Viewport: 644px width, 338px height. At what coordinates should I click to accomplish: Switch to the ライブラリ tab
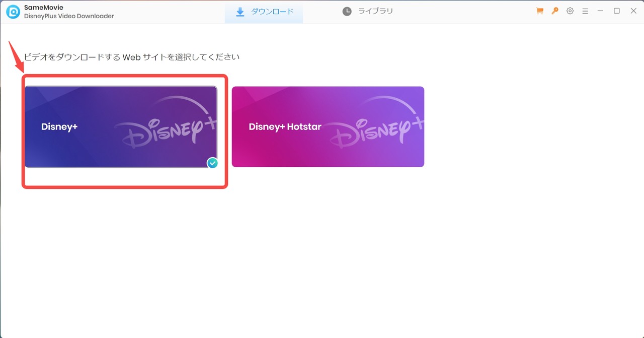click(368, 10)
